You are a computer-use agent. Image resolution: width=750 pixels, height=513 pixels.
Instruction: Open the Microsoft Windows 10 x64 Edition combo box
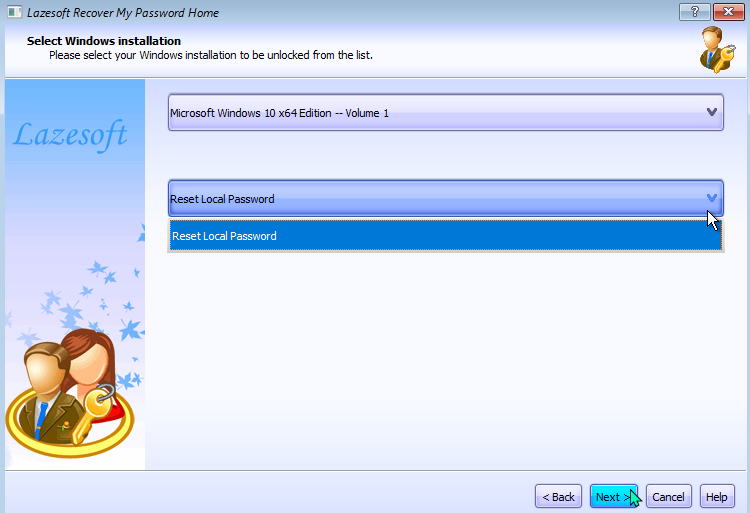(445, 113)
